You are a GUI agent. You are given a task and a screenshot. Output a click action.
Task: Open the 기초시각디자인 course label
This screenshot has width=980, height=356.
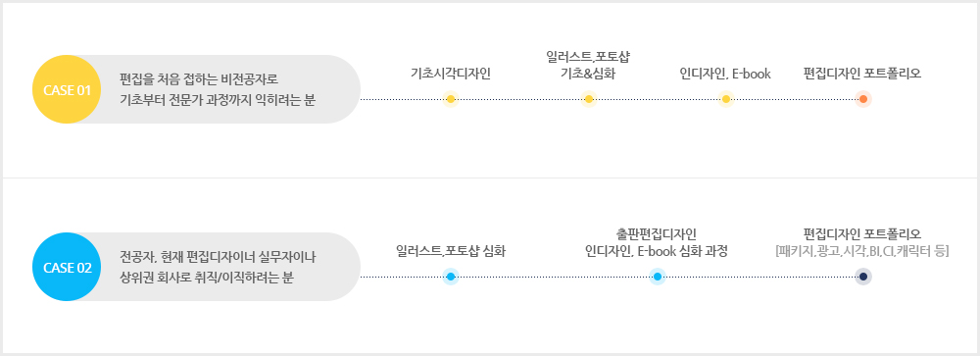coord(451,74)
